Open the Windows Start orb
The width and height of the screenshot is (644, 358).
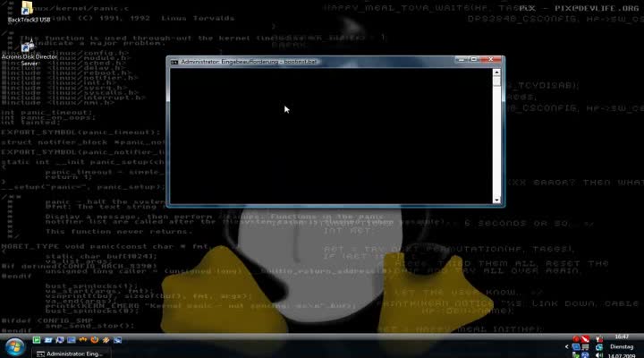click(x=15, y=347)
